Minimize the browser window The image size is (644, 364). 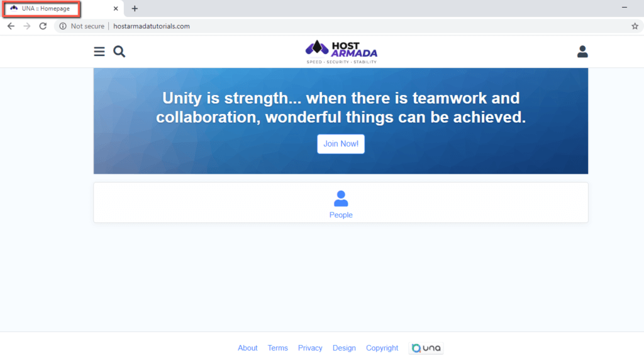625,8
